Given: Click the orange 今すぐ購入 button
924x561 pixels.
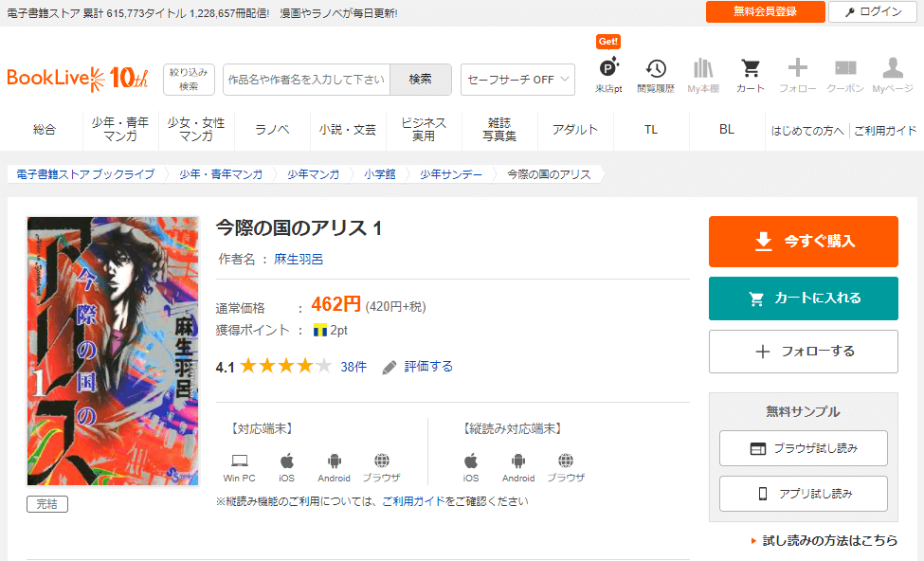Looking at the screenshot, I should pos(803,242).
